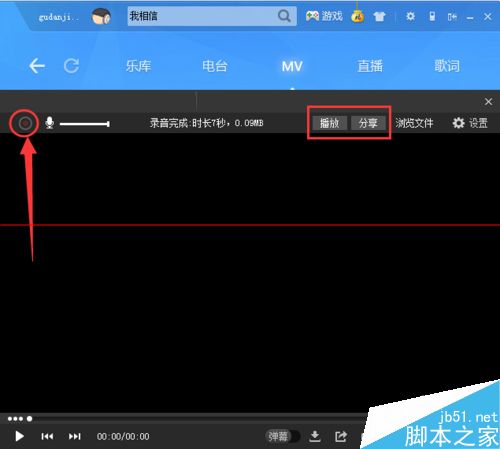
Task: Open the 设置 gear settings
Action: coord(470,123)
